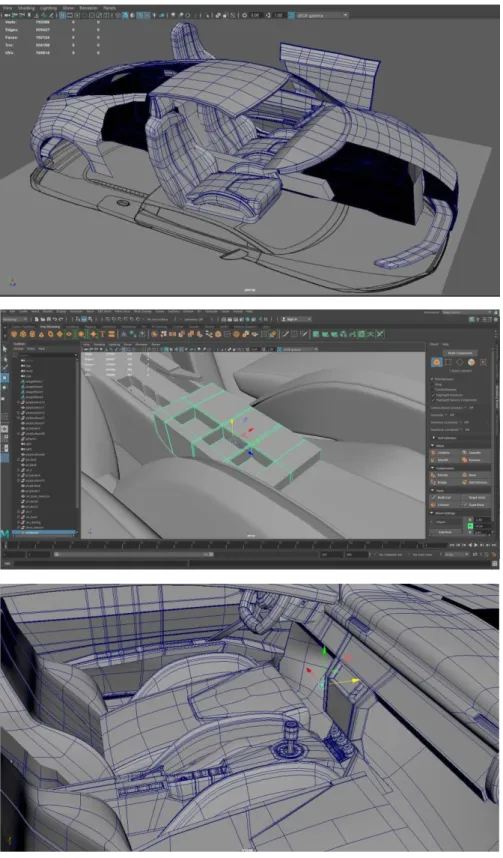This screenshot has height=858, width=503.
Task: Create a polygon plane from the shelf
Action: click(x=59, y=334)
